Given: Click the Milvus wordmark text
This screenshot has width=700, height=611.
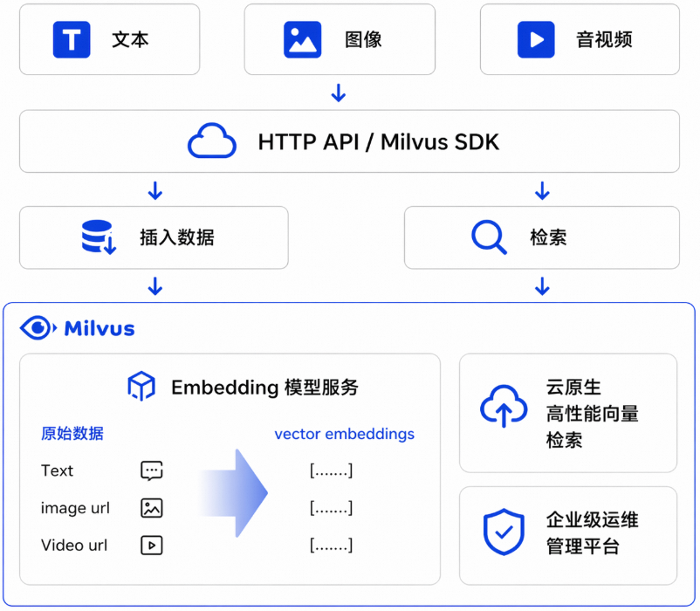Looking at the screenshot, I should click(x=100, y=328).
